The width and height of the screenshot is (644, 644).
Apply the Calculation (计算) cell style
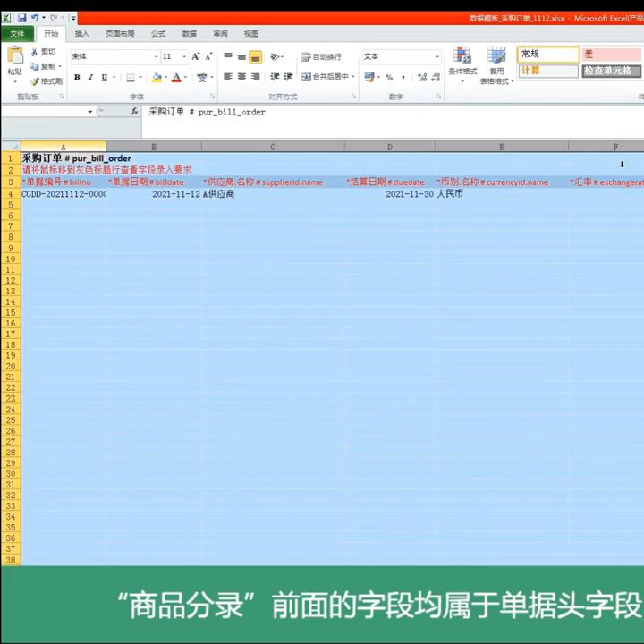(x=548, y=71)
